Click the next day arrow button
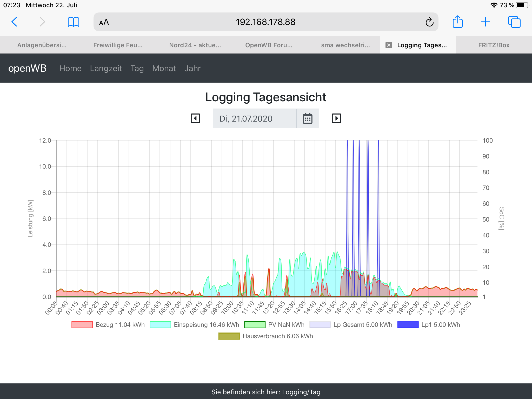 click(x=336, y=118)
